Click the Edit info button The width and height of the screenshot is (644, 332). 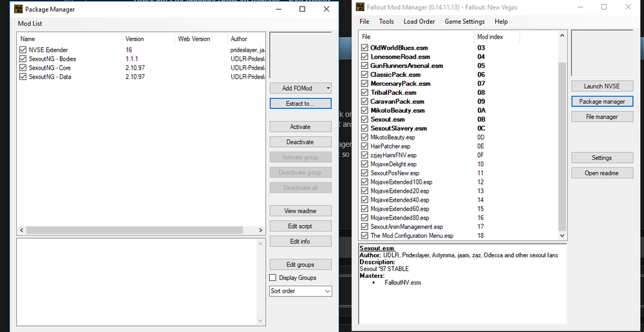(x=300, y=241)
